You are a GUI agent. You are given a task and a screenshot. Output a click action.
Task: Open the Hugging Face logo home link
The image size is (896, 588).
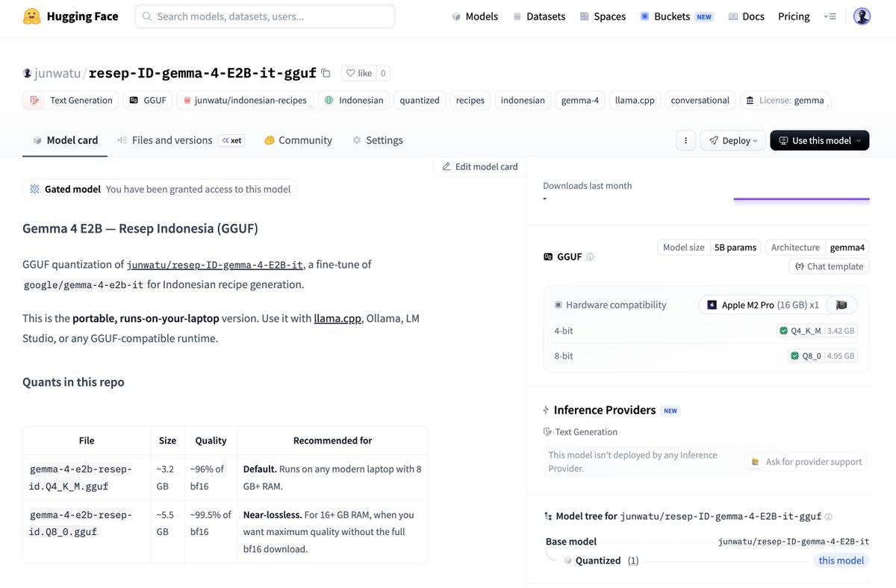tap(70, 16)
